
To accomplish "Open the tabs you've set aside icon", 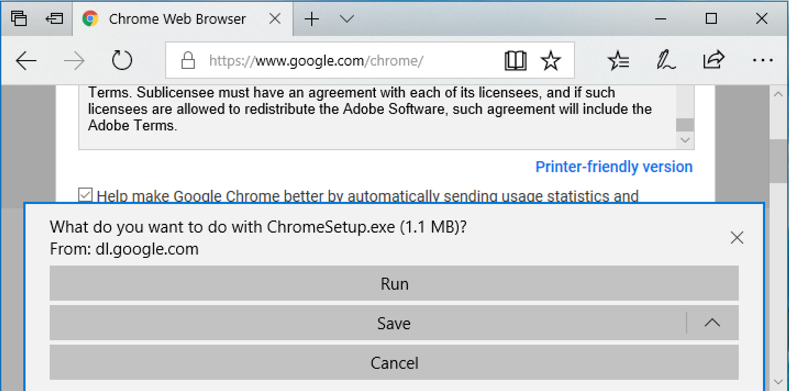I will point(19,19).
